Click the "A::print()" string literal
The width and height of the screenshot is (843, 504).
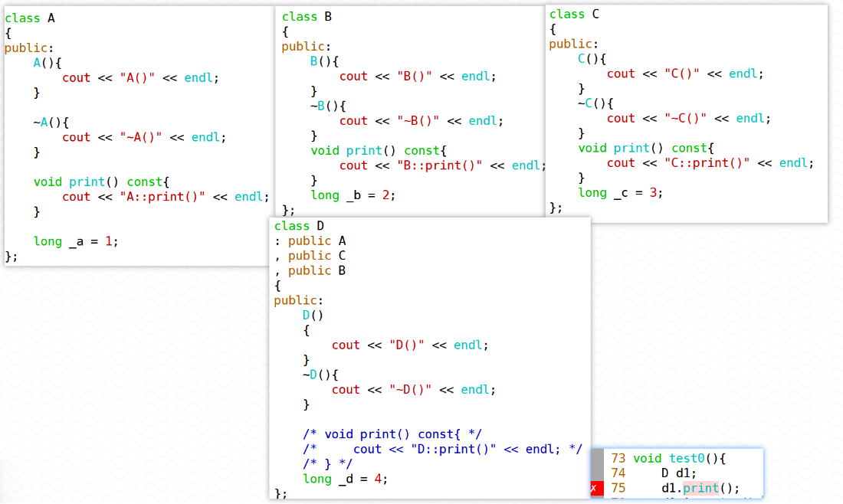(162, 197)
